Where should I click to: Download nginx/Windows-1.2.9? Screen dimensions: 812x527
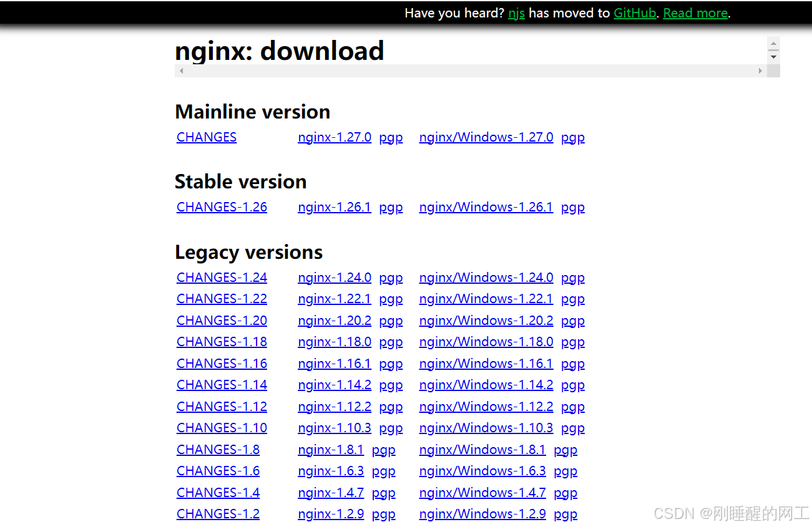pos(482,514)
